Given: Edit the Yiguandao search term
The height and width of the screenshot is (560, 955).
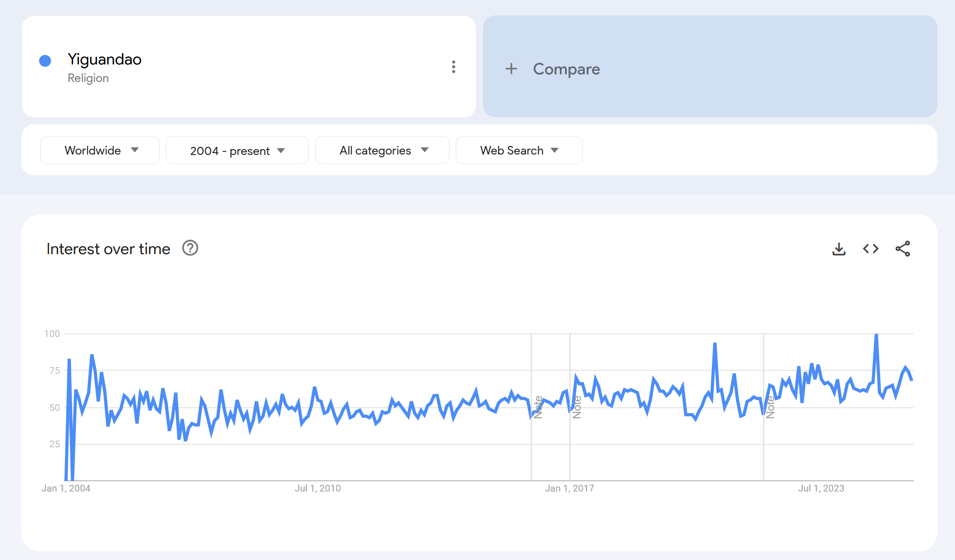Looking at the screenshot, I should point(105,59).
